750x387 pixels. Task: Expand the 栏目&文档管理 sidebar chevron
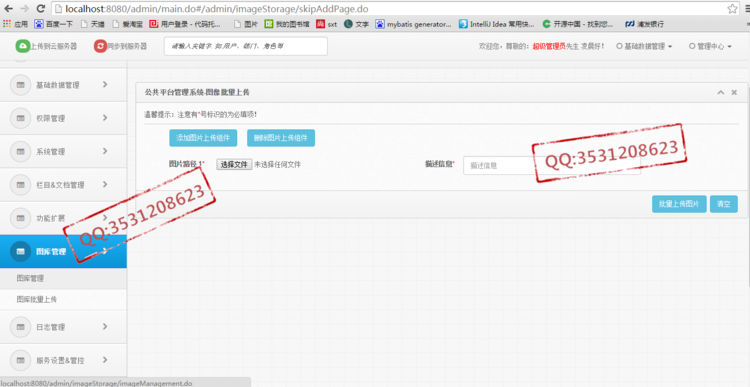pyautogui.click(x=105, y=184)
